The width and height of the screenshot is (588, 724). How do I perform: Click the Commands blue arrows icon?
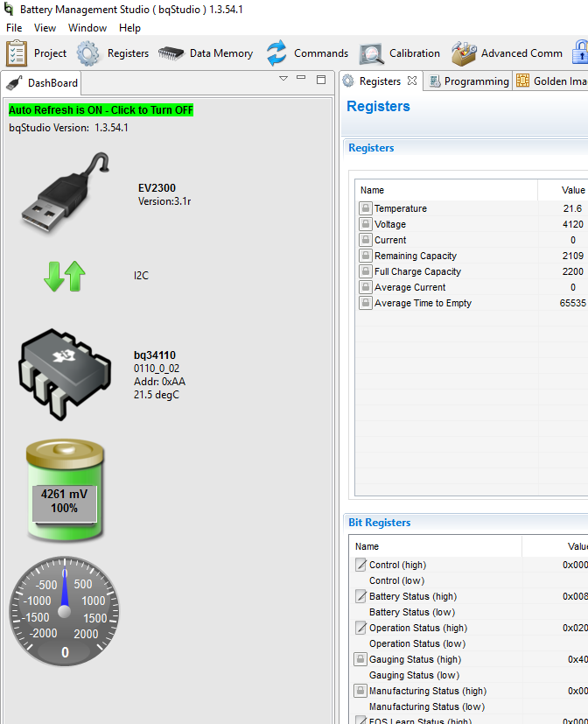point(276,53)
